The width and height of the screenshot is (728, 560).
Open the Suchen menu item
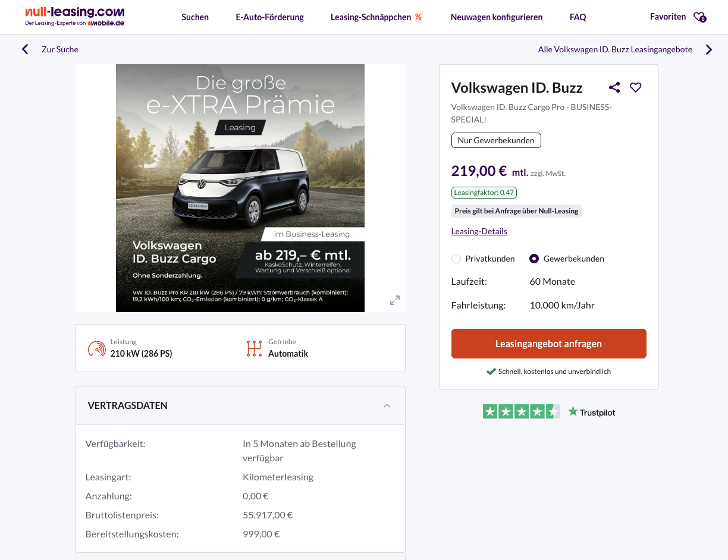(195, 17)
